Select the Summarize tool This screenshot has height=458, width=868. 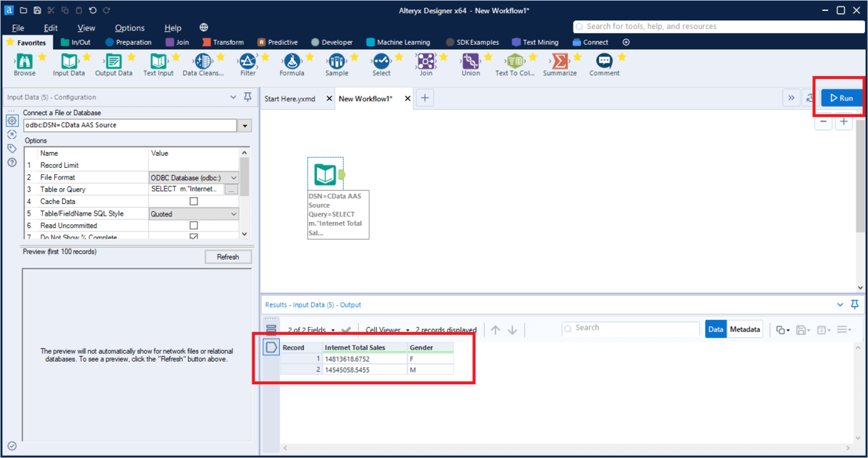point(560,62)
